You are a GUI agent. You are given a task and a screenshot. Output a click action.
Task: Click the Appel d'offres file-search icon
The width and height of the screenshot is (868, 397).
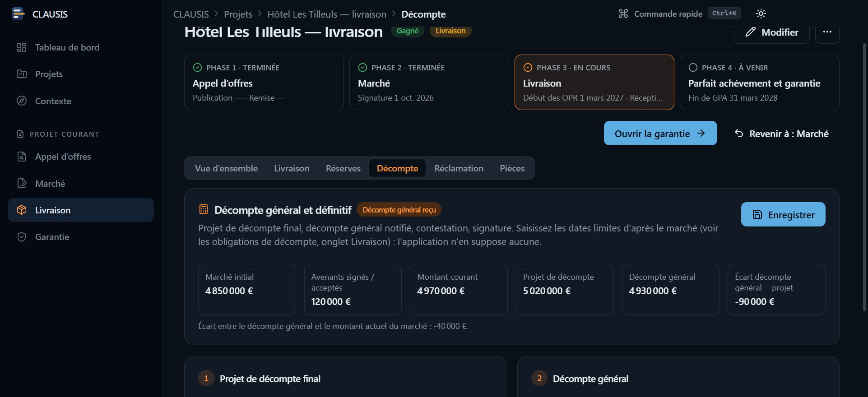22,157
